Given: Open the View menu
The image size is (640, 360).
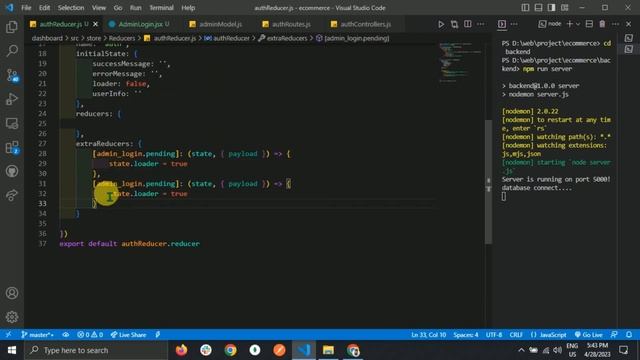Looking at the screenshot, I should [98, 8].
